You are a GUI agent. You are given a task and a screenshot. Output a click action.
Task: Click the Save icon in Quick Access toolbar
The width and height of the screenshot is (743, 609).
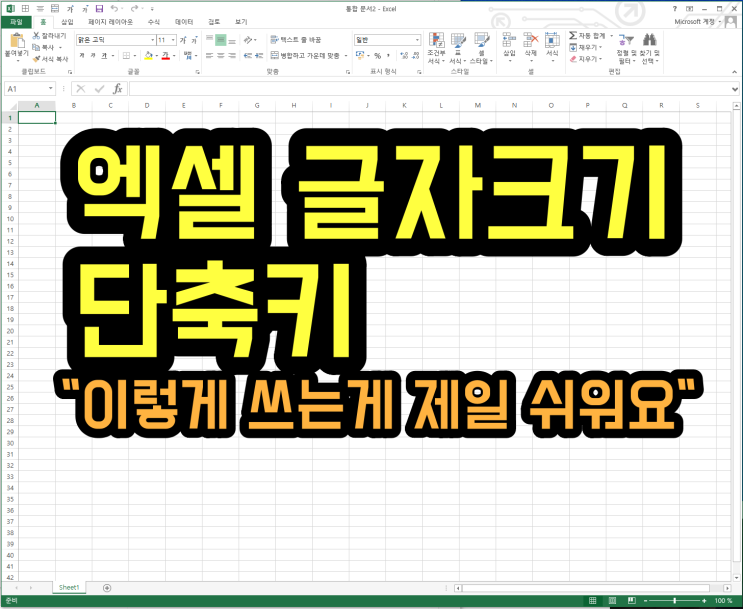point(99,8)
